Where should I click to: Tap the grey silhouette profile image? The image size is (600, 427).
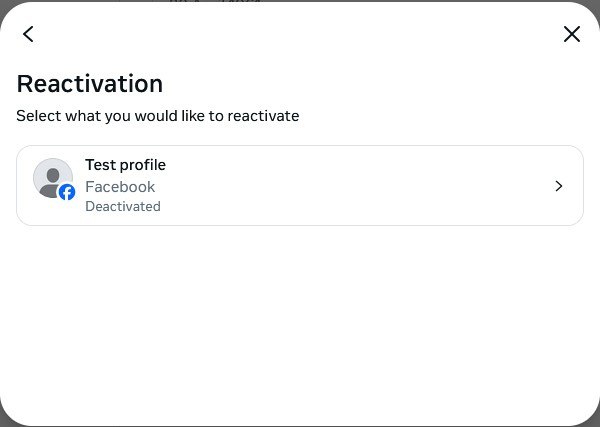(x=50, y=175)
